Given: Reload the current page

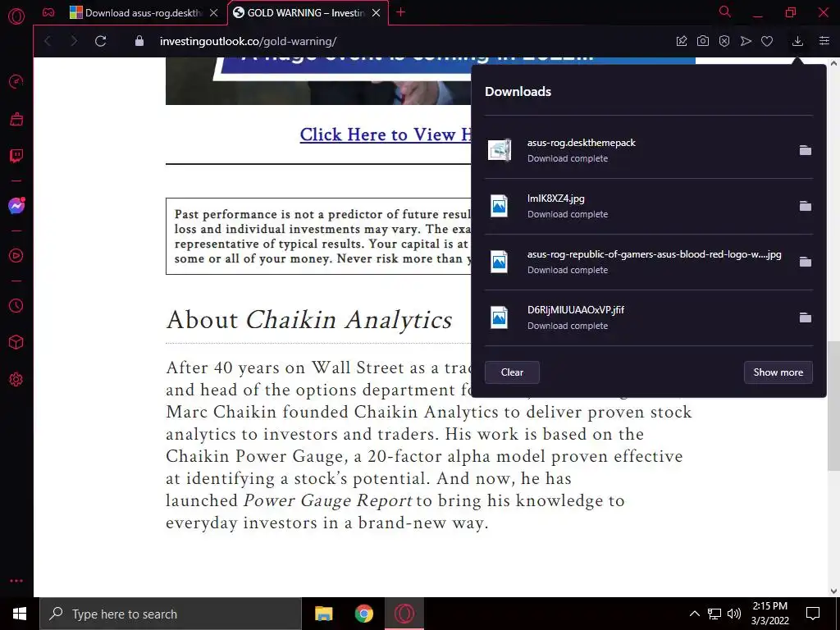Looking at the screenshot, I should coord(100,41).
